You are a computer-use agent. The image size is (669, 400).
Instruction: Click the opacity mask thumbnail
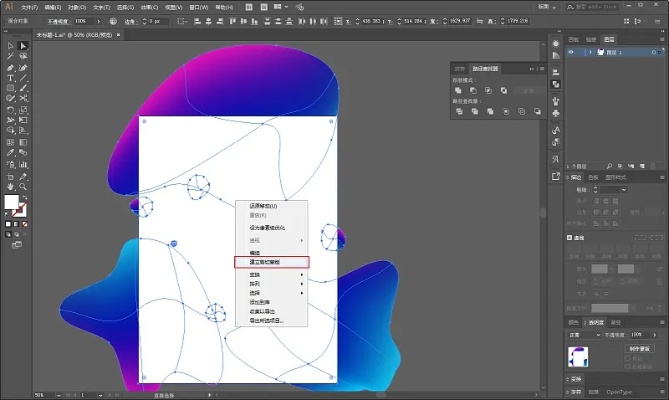pos(578,357)
